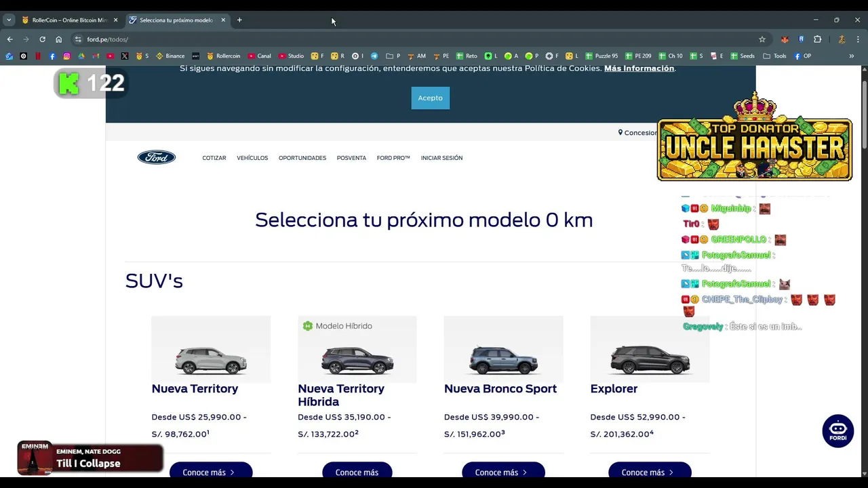Open the Puzzle 95 bookmark
This screenshot has width=868, height=488.
pos(601,56)
